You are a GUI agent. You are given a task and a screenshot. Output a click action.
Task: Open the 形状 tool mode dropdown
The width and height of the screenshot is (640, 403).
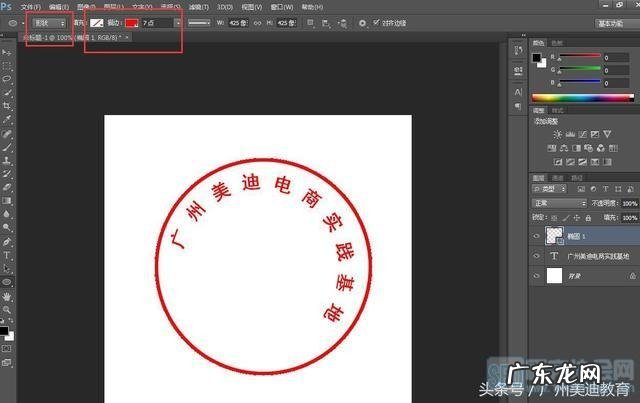[x=49, y=22]
